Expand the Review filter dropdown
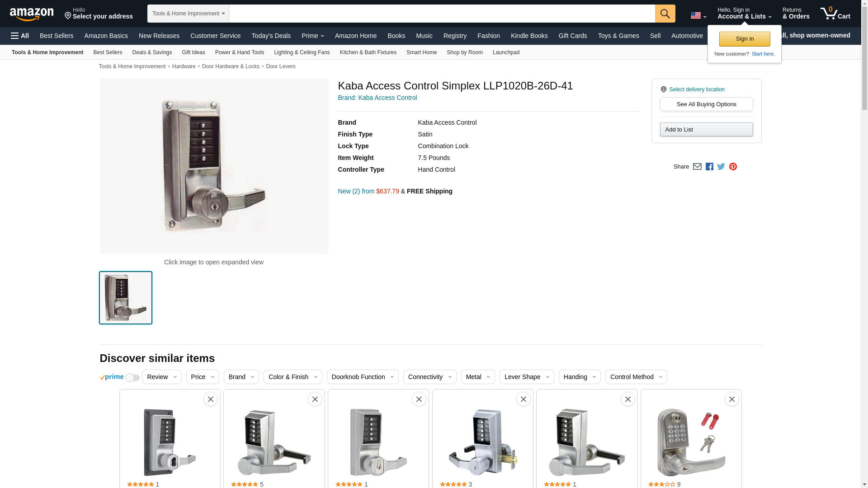 tap(161, 377)
